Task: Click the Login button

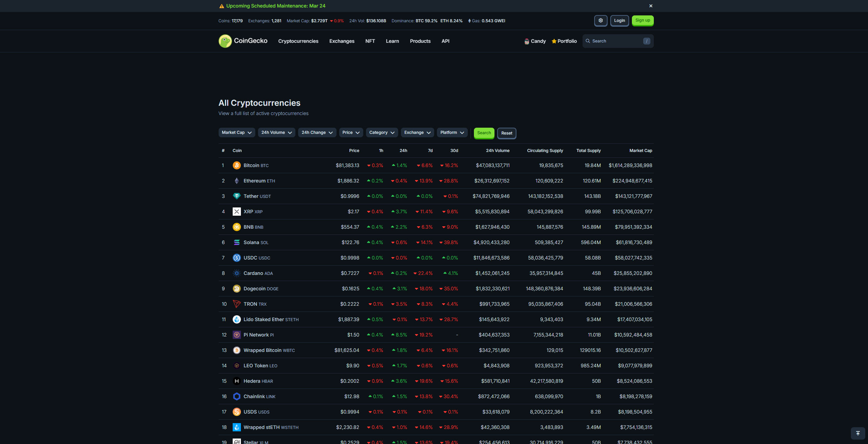Action: 620,21
